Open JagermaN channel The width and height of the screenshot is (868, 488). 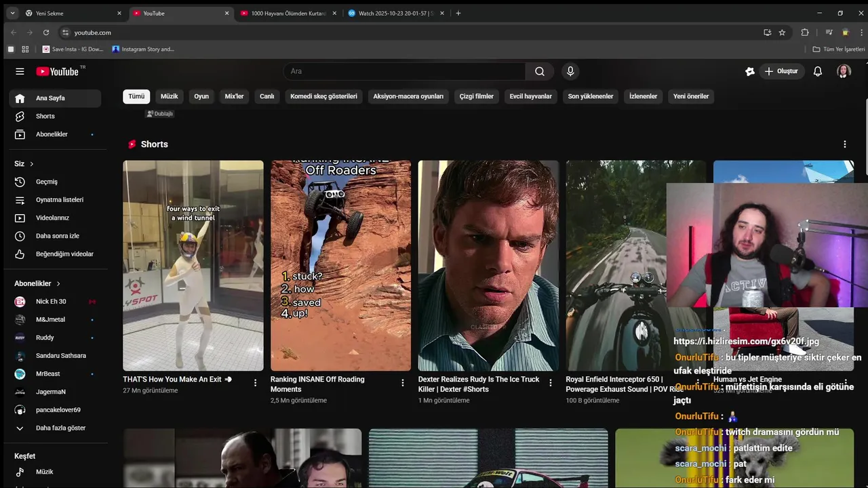tap(55, 392)
